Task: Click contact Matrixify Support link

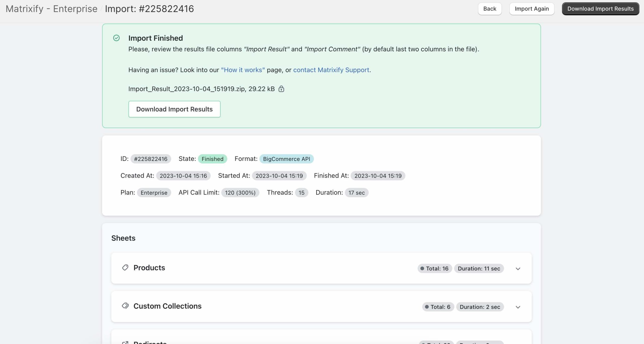Action: coord(331,70)
